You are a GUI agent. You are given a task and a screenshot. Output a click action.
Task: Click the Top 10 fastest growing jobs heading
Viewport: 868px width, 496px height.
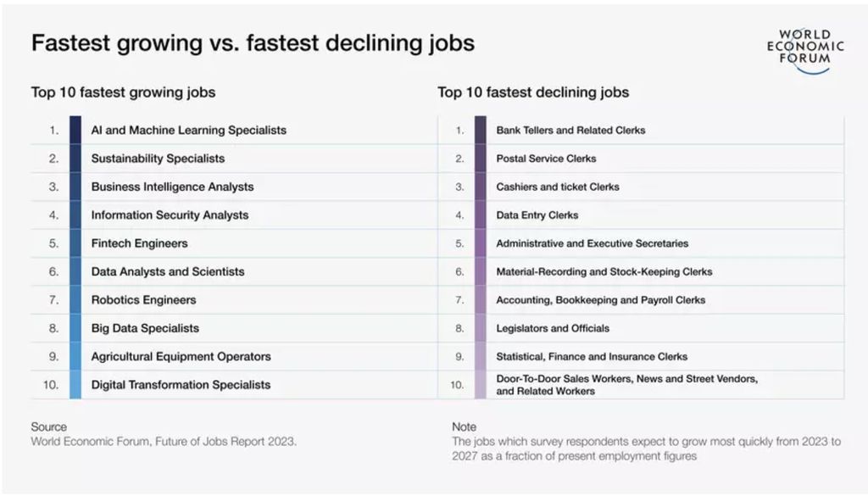click(x=123, y=92)
